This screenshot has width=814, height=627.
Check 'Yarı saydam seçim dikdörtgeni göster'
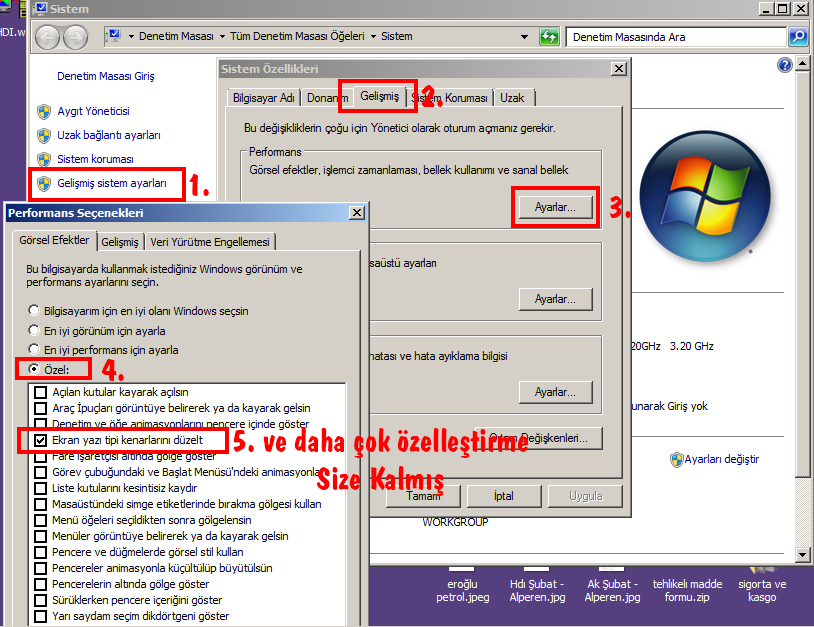40,617
